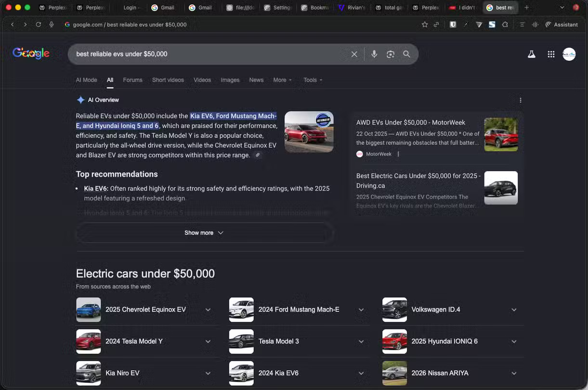The height and width of the screenshot is (390, 588).
Task: Open the browser Assistant feature
Action: pos(562,24)
